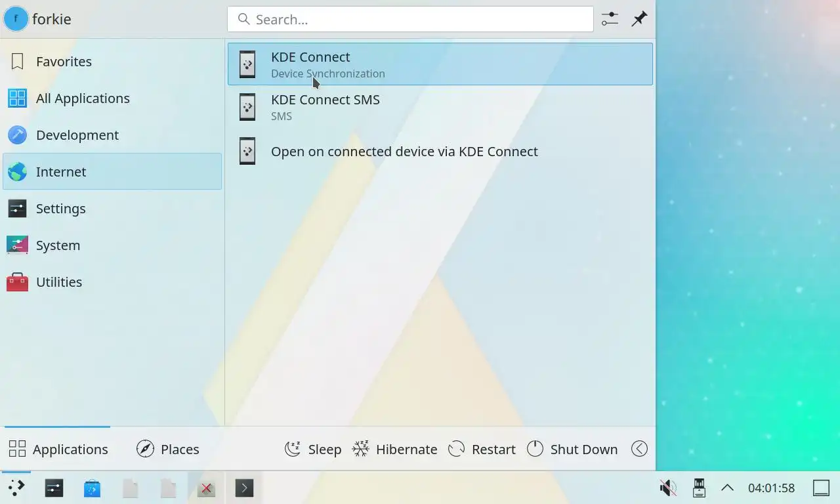Select Open on connected device via KDE Connect

(440, 151)
